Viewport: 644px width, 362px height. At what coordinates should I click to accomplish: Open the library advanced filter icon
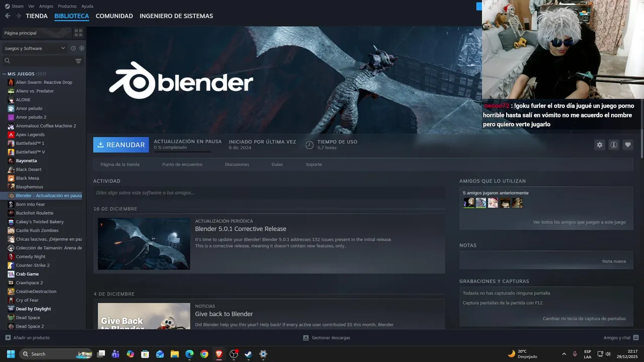[x=78, y=61]
